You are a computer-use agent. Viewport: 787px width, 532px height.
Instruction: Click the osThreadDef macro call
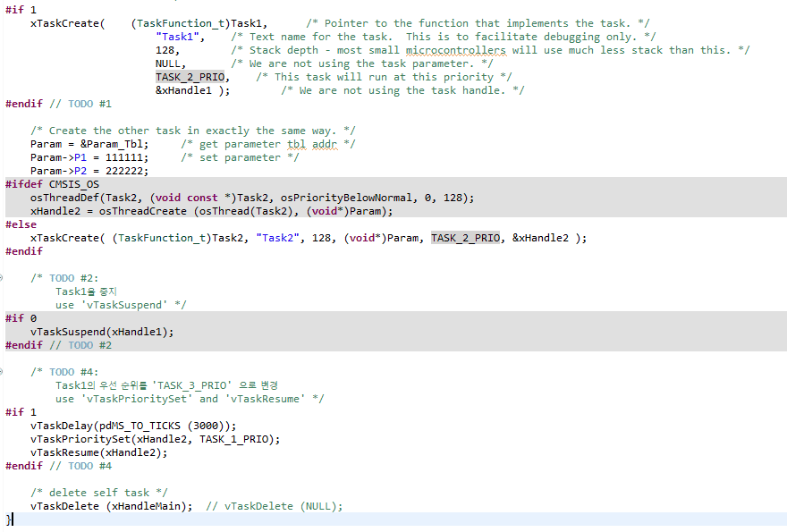(252, 198)
